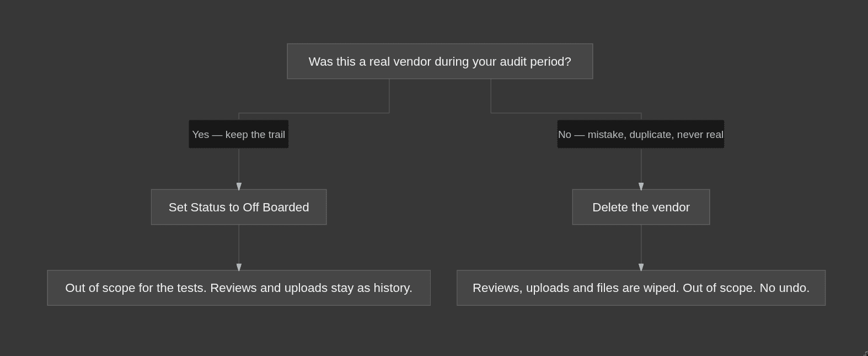Click vertical connector dropping from root toward Yes branch

tap(389, 96)
